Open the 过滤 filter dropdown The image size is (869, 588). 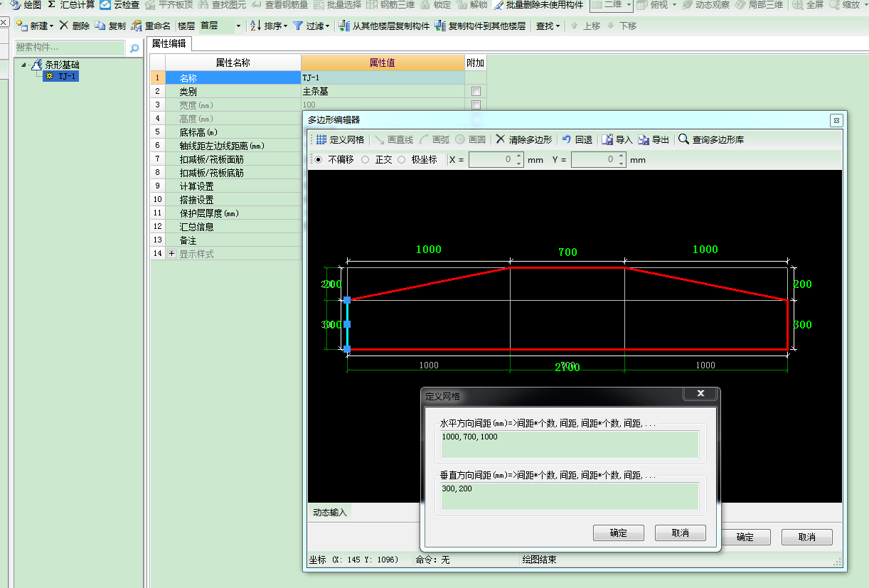click(x=311, y=26)
